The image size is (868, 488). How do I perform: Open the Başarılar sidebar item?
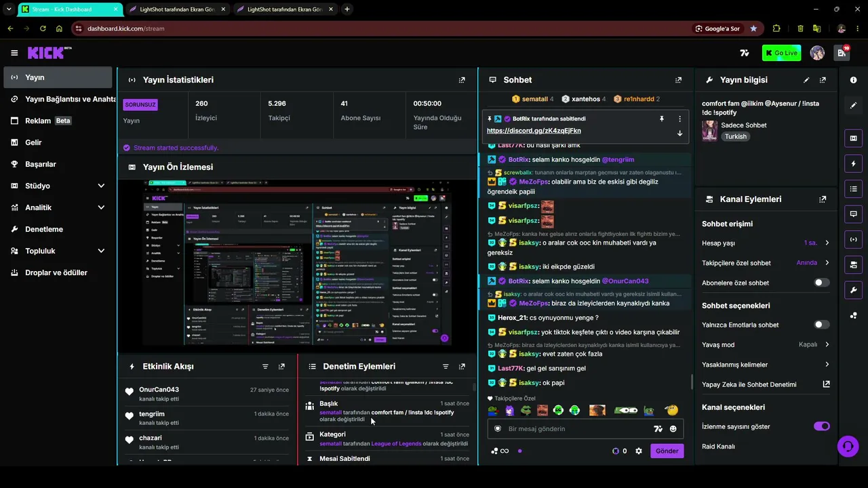coord(58,164)
